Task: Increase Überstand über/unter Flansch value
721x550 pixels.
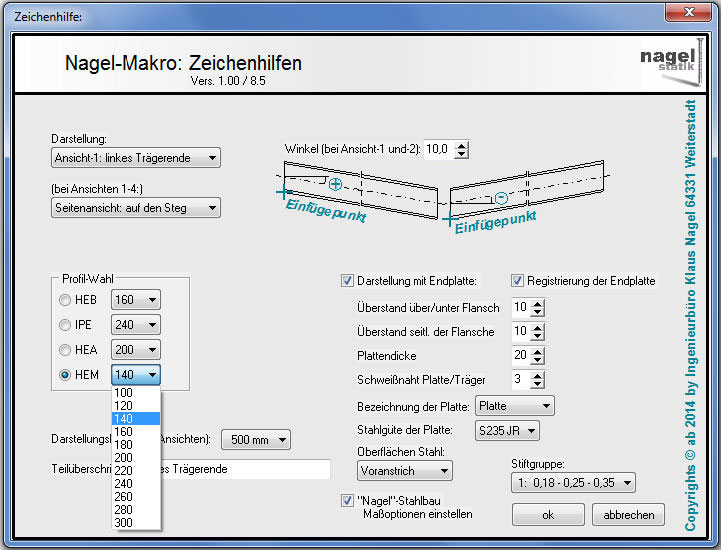Action: pyautogui.click(x=540, y=302)
